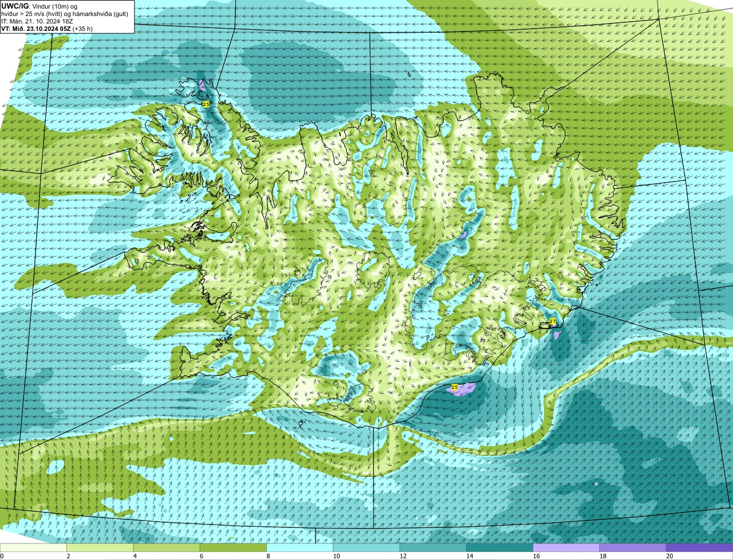Click the yellow 25 gust marker in the Westfjords

pyautogui.click(x=206, y=104)
